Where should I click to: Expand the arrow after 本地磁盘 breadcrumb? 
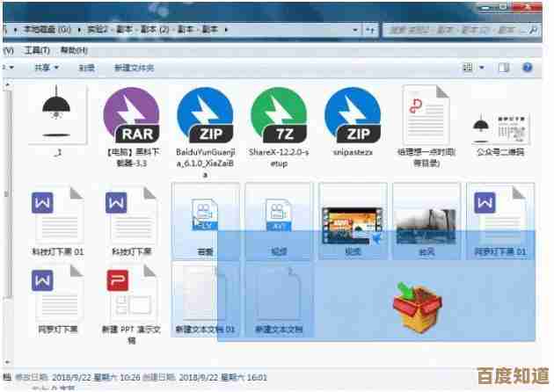click(78, 30)
